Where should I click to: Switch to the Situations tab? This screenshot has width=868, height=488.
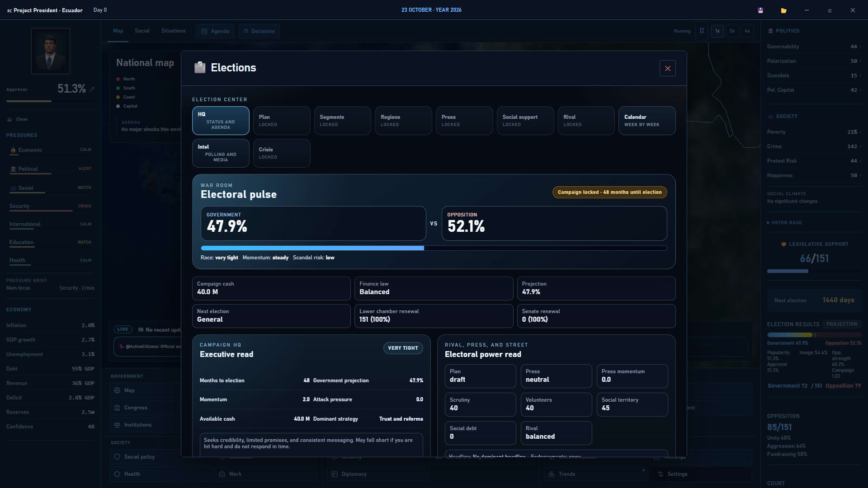tap(173, 31)
